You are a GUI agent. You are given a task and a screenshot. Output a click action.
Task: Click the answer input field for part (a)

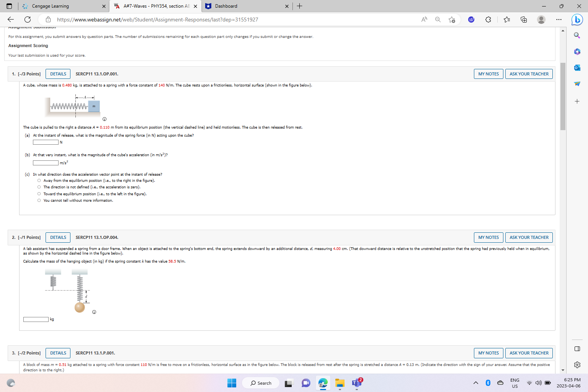(45, 142)
